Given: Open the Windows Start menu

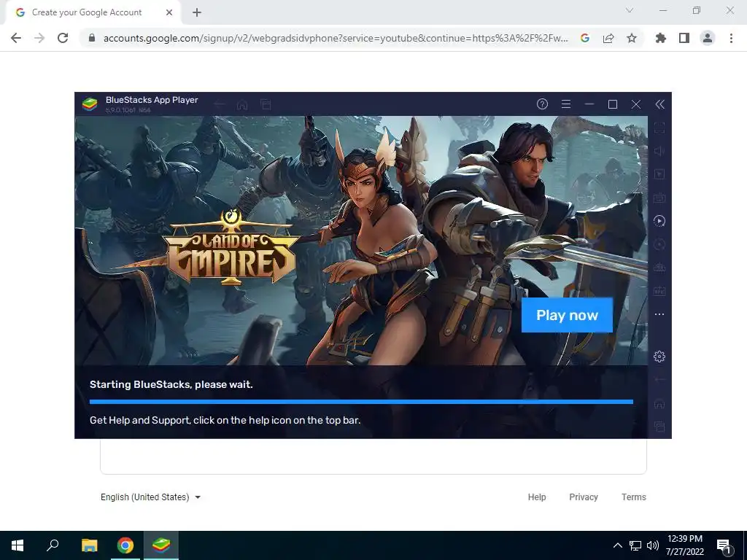Looking at the screenshot, I should tap(18, 545).
